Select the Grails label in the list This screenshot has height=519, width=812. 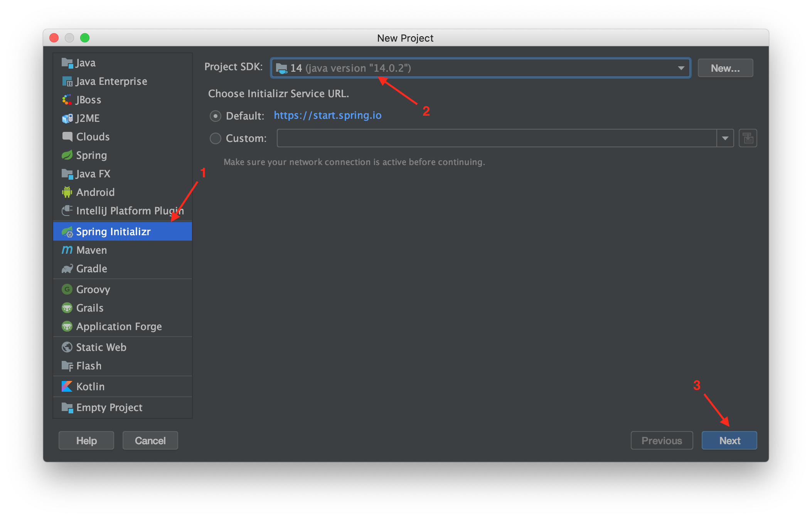click(x=90, y=308)
